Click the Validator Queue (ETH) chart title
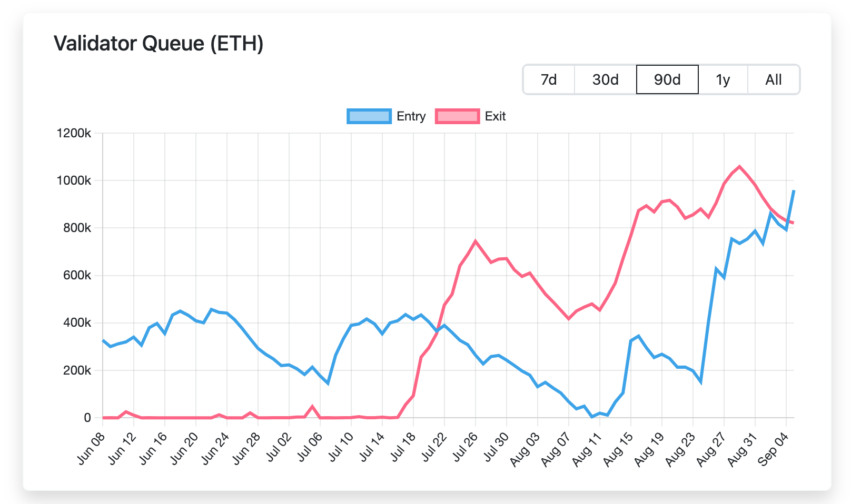 (159, 44)
